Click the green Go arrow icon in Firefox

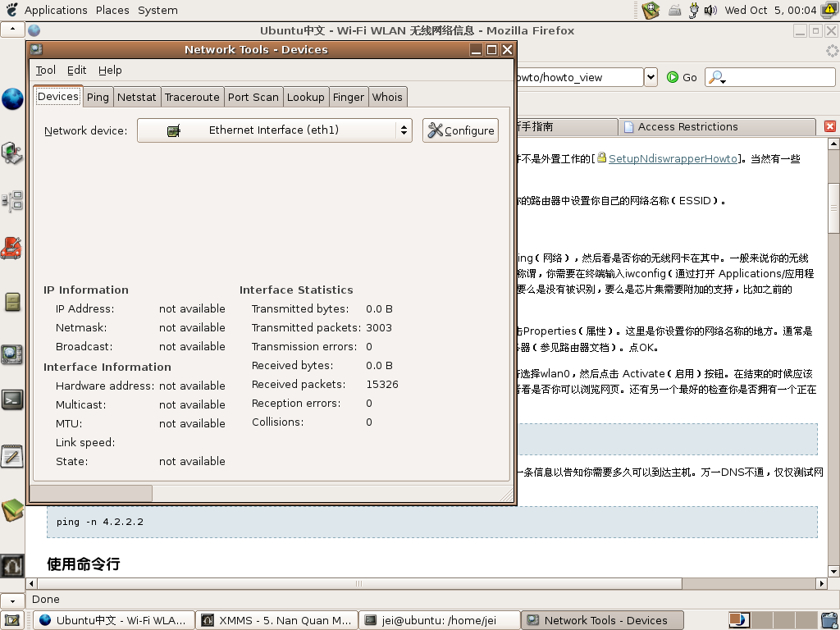pos(673,77)
